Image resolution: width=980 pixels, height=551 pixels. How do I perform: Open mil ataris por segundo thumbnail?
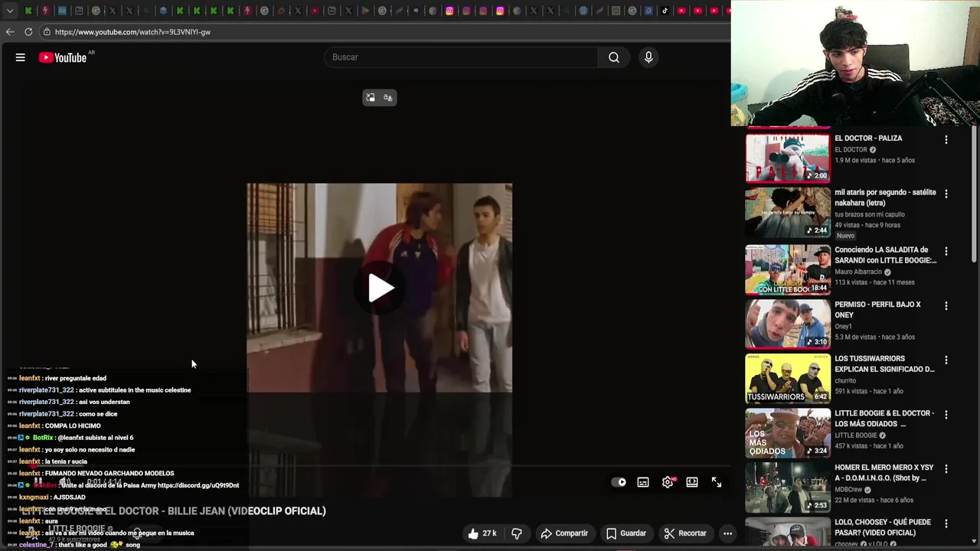click(x=788, y=213)
